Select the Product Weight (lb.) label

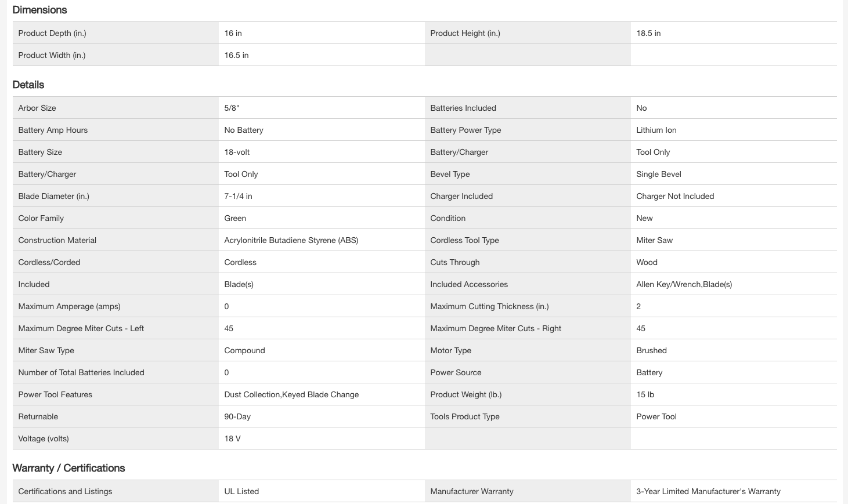point(466,394)
